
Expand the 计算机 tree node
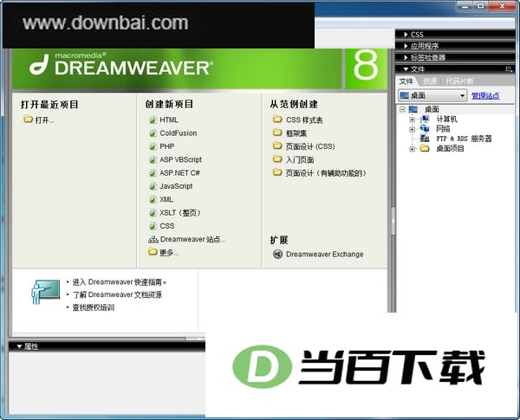click(x=412, y=120)
